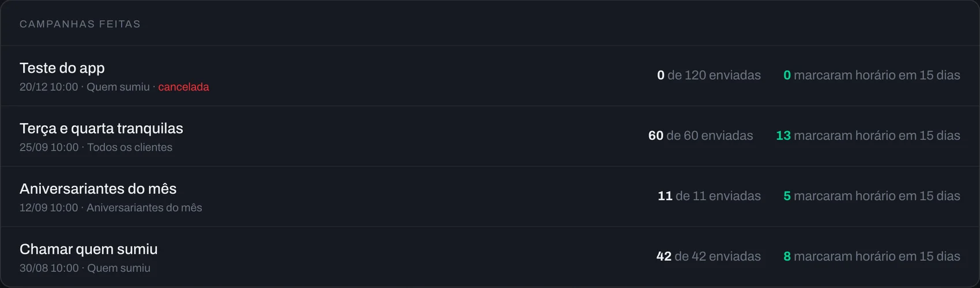Image resolution: width=980 pixels, height=288 pixels.
Task: Select the Terça e quarta tranquilas campaign
Action: click(x=490, y=136)
